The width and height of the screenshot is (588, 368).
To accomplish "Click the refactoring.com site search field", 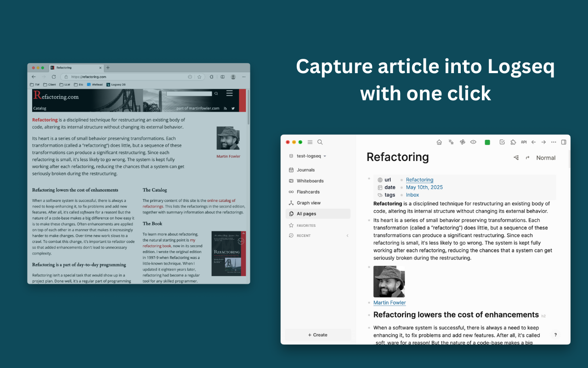I will pyautogui.click(x=189, y=93).
